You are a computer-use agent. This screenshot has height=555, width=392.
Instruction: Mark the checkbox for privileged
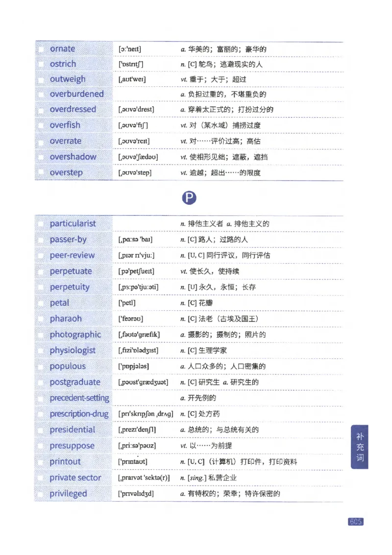coord(41,493)
